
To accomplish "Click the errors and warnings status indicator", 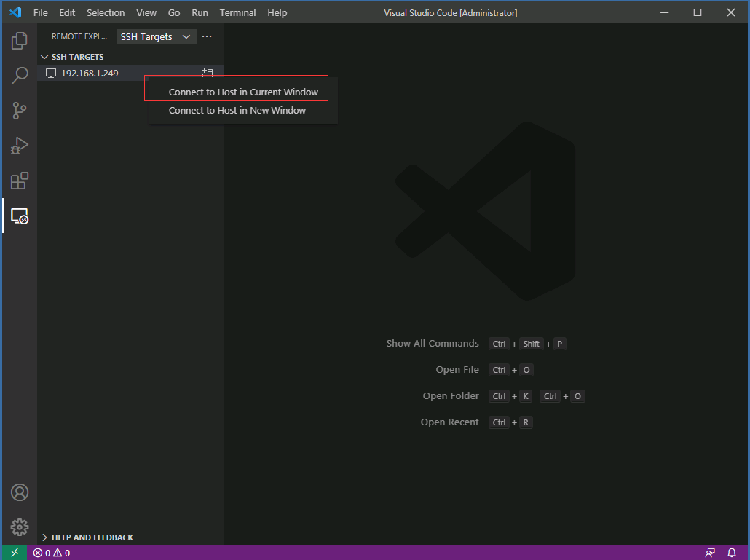I will tap(52, 553).
